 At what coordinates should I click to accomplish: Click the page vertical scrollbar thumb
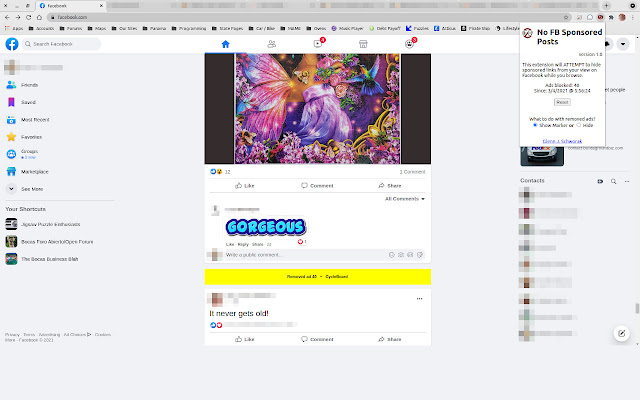pos(637,308)
